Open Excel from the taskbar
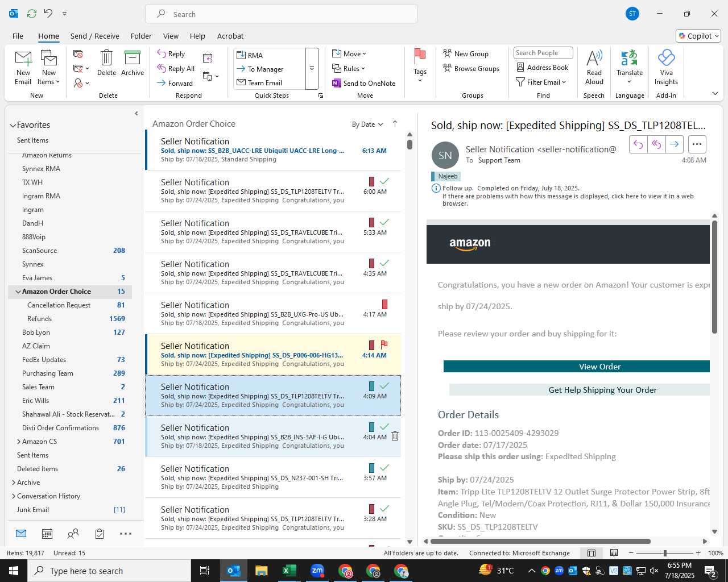This screenshot has height=582, width=728. click(x=289, y=571)
